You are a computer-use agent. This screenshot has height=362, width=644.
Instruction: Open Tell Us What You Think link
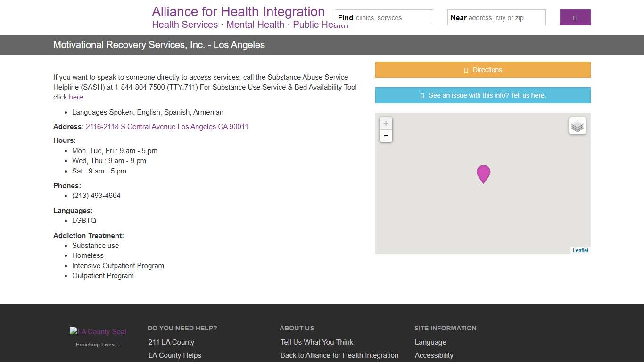(x=317, y=342)
